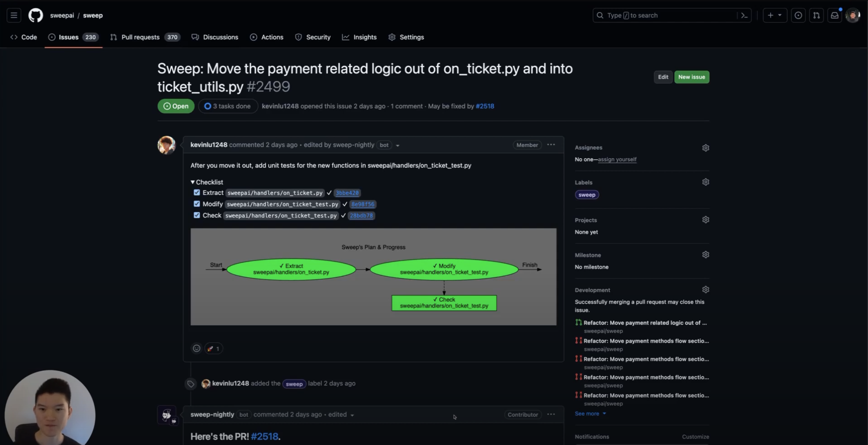Image resolution: width=868 pixels, height=445 pixels.
Task: Add emoji reaction with smiley icon
Action: 196,348
